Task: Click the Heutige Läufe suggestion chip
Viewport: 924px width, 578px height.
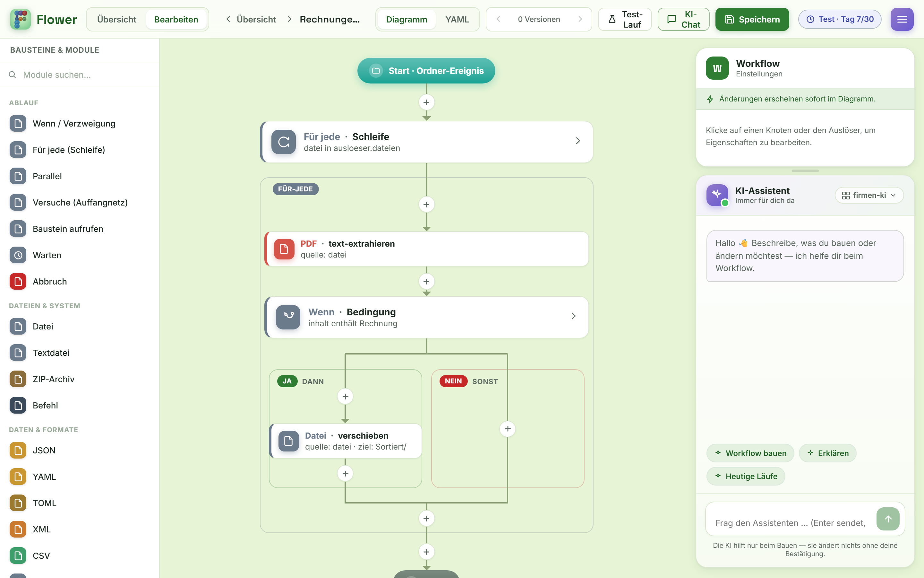Action: [746, 476]
